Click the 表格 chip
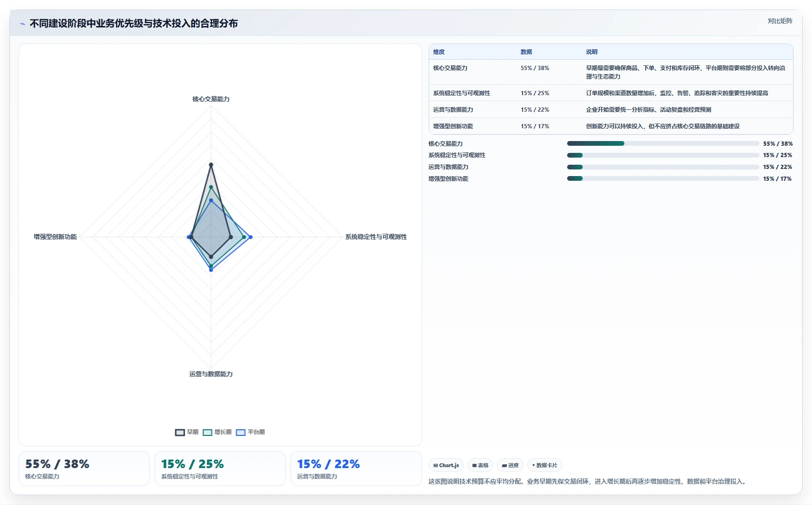This screenshot has width=812, height=505. click(480, 465)
